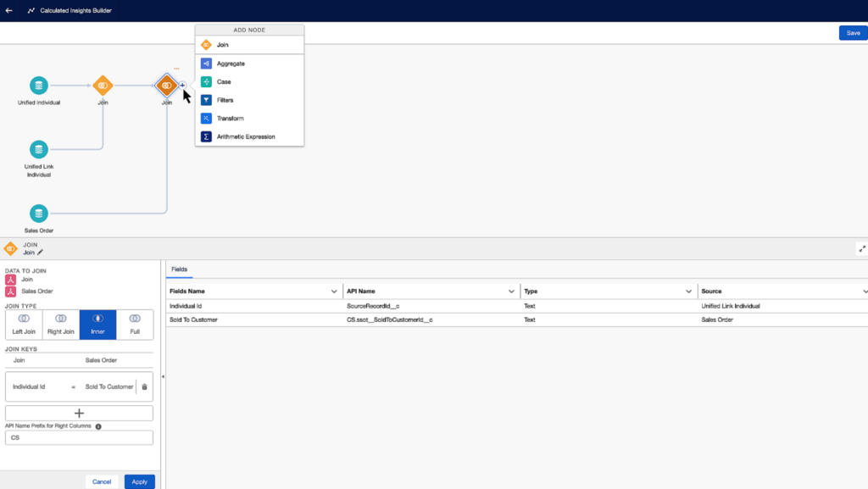This screenshot has width=868, height=489.
Task: Edit the Join node name with pencil
Action: pyautogui.click(x=40, y=253)
